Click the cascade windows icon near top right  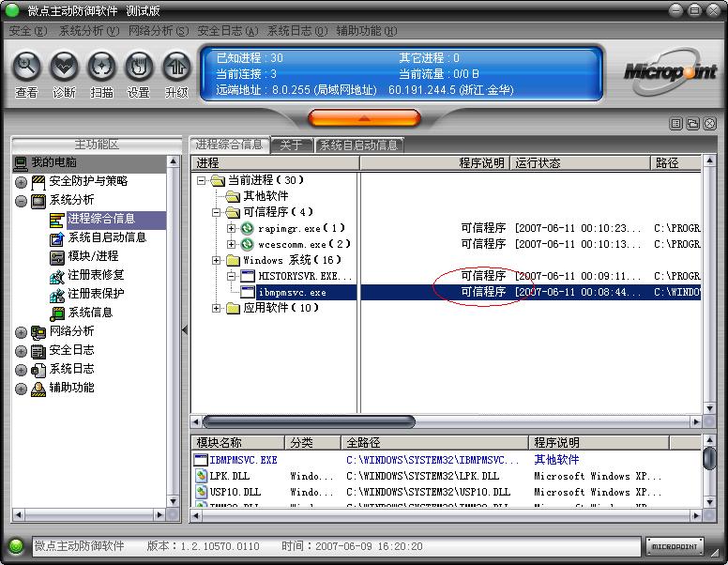click(692, 124)
